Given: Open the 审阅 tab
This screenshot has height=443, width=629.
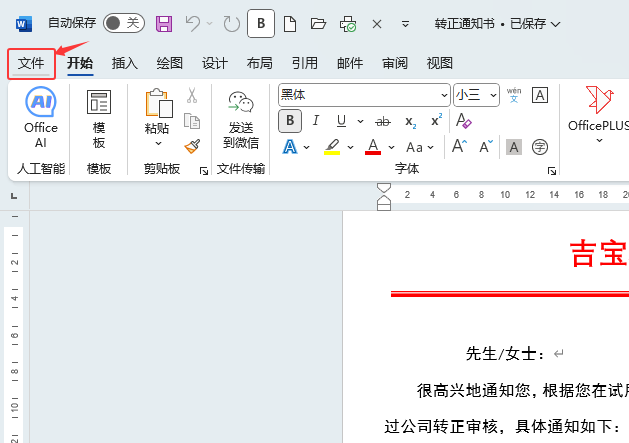Looking at the screenshot, I should [x=395, y=63].
